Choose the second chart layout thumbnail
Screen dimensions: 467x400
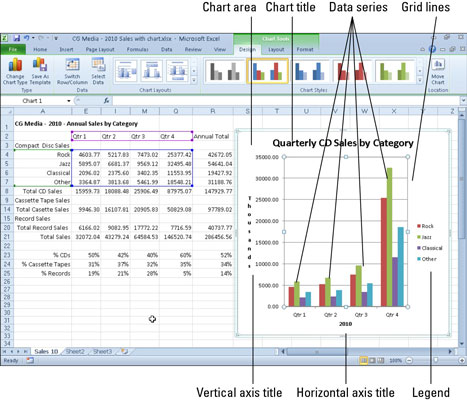pos(151,71)
